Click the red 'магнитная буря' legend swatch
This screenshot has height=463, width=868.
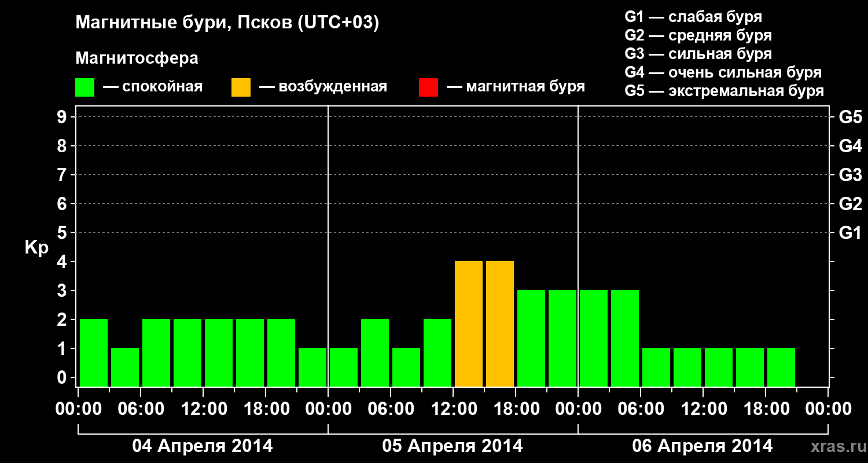429,87
